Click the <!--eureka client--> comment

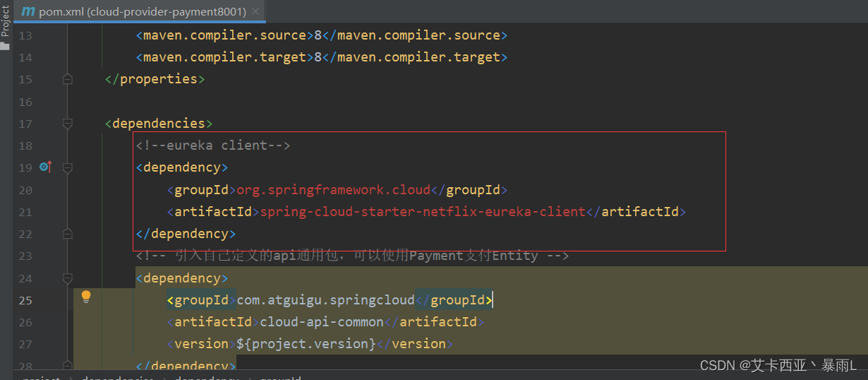(x=213, y=146)
